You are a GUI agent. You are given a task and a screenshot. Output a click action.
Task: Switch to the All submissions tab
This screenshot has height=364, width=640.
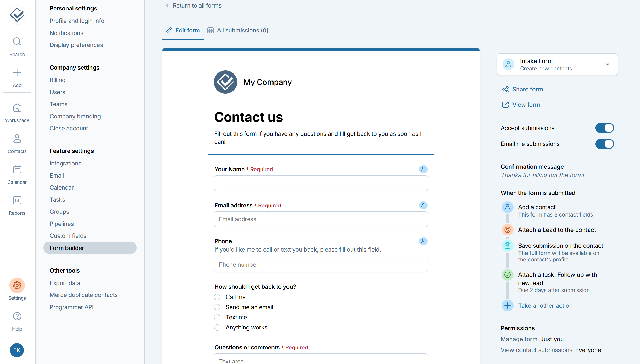click(238, 30)
